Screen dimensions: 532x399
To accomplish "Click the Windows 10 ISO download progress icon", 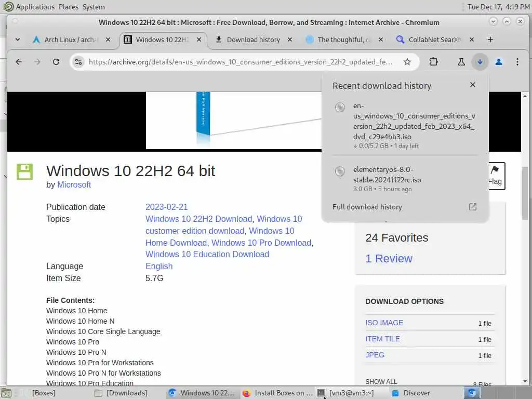I will click(x=340, y=107).
